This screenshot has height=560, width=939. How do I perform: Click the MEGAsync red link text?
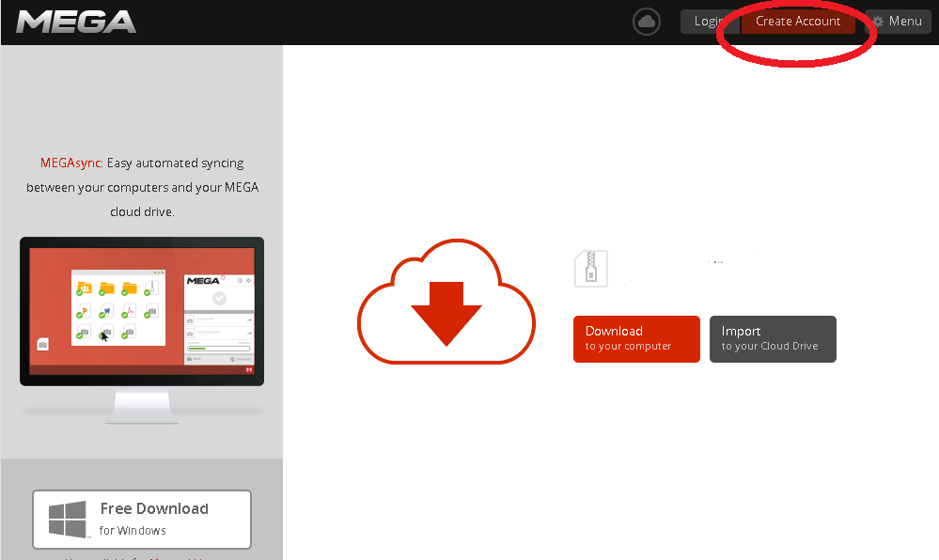(x=71, y=163)
